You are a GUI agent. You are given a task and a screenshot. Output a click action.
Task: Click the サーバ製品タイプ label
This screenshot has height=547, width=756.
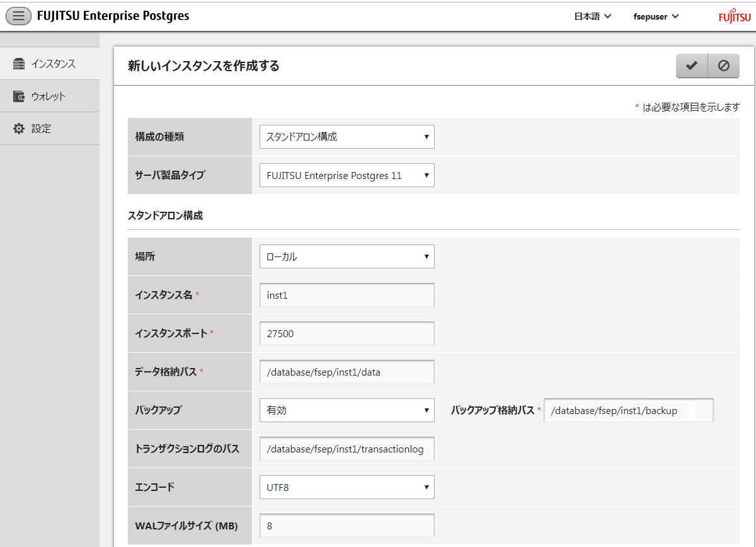click(170, 175)
